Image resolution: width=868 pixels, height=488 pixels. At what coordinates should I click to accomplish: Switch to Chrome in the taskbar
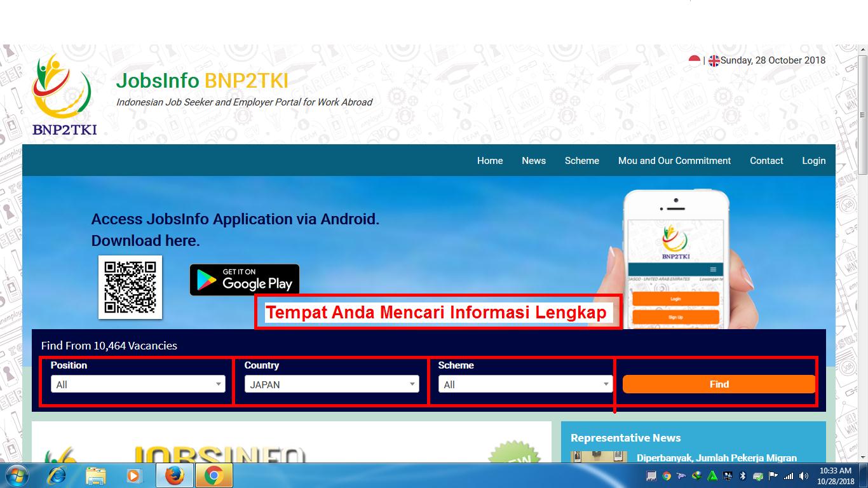coord(214,475)
